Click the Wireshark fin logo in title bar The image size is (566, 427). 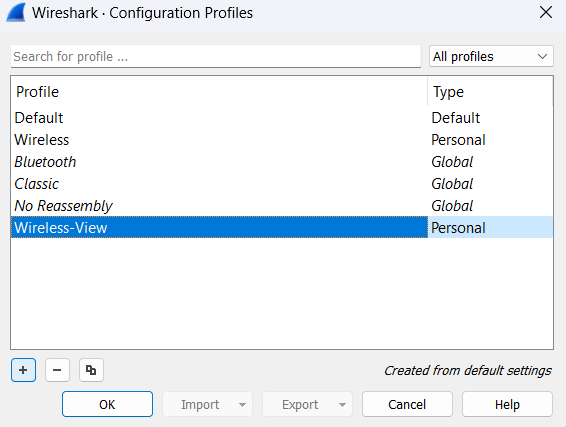click(16, 13)
